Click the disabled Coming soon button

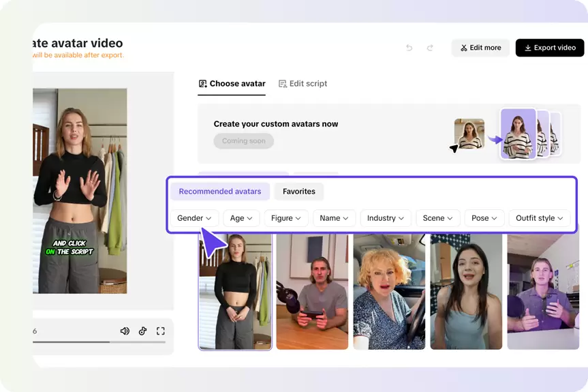tap(244, 141)
